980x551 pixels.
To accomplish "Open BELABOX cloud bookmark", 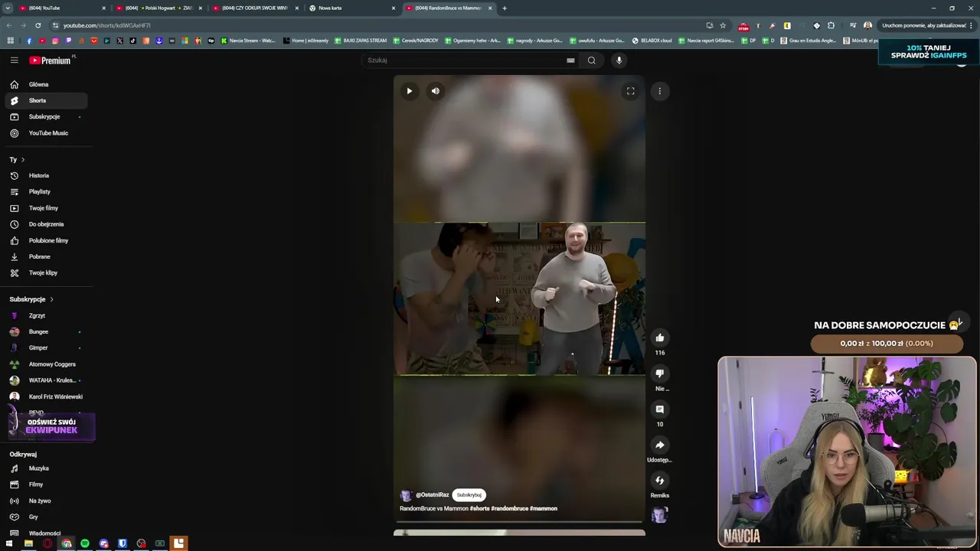I will click(652, 41).
